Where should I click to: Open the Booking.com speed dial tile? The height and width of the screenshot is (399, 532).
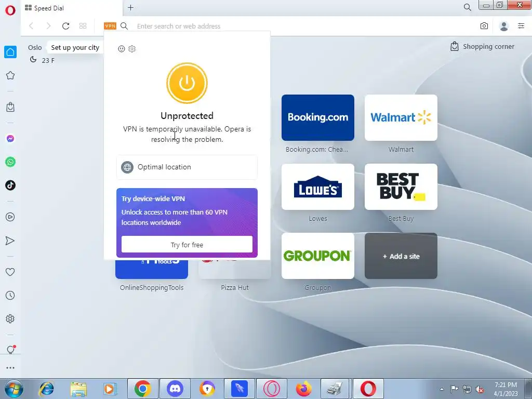tap(318, 117)
